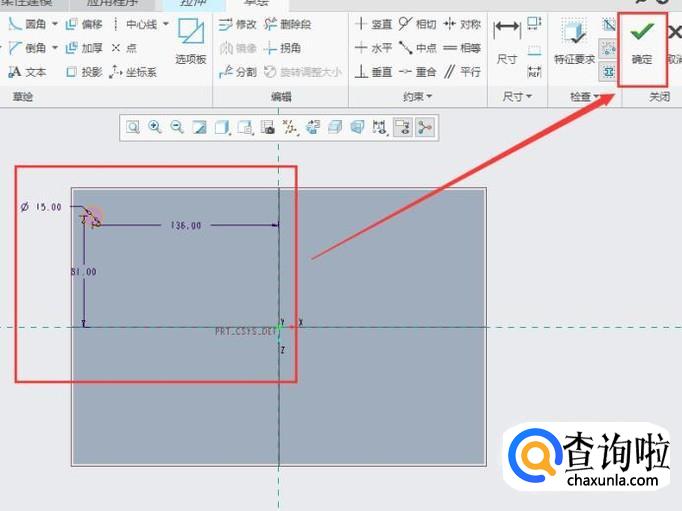
Task: Apply the 平行 (parallel) constraint
Action: pyautogui.click(x=462, y=72)
